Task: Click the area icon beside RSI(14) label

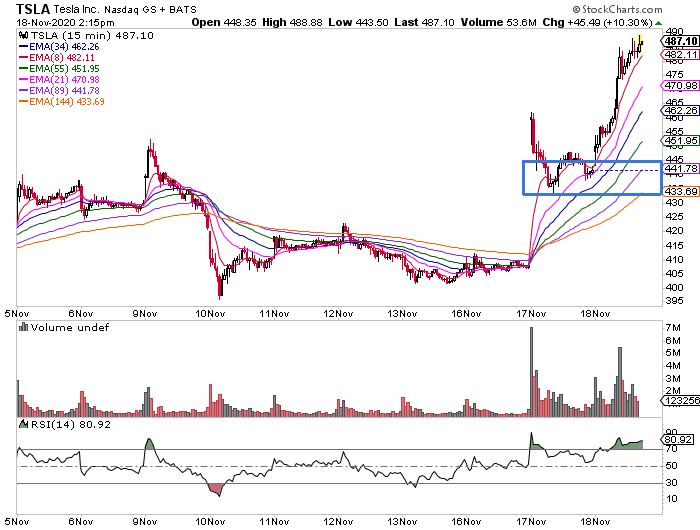Action: click(23, 423)
